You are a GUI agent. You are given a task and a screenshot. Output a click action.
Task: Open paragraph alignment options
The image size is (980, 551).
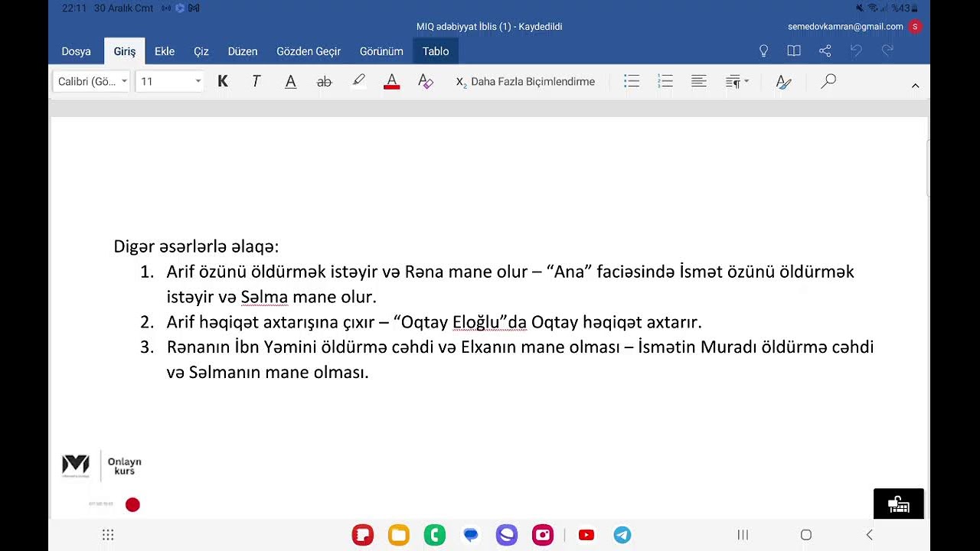point(699,81)
